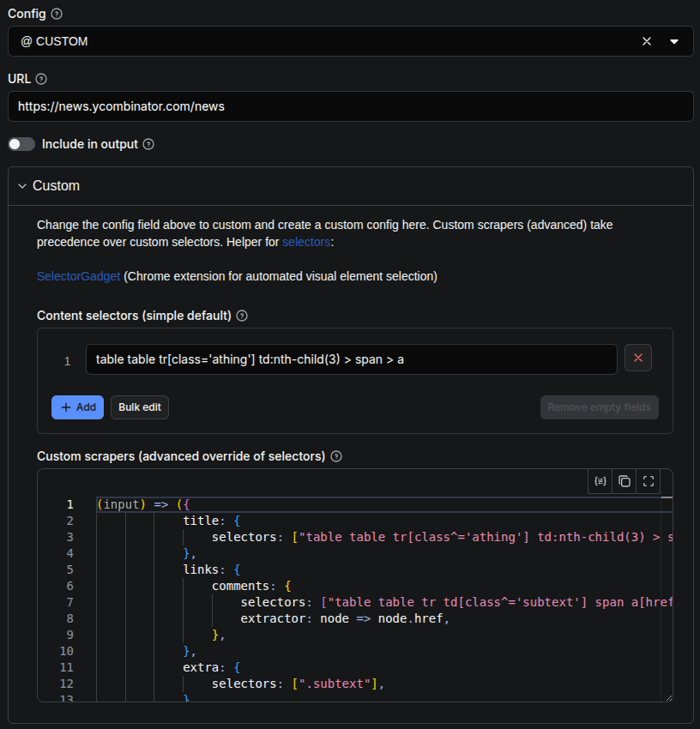
Task: Open Bulk edit for selectors
Action: (140, 407)
